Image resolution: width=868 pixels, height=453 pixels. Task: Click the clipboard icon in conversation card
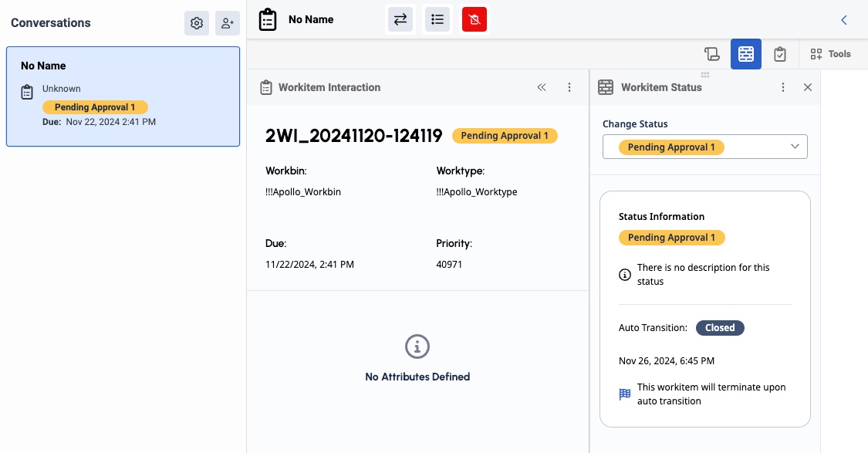(27, 93)
